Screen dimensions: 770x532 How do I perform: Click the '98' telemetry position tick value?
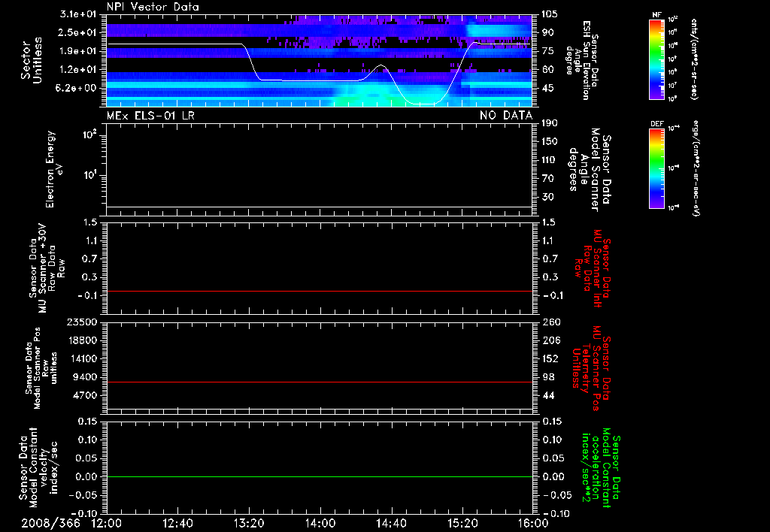548,377
